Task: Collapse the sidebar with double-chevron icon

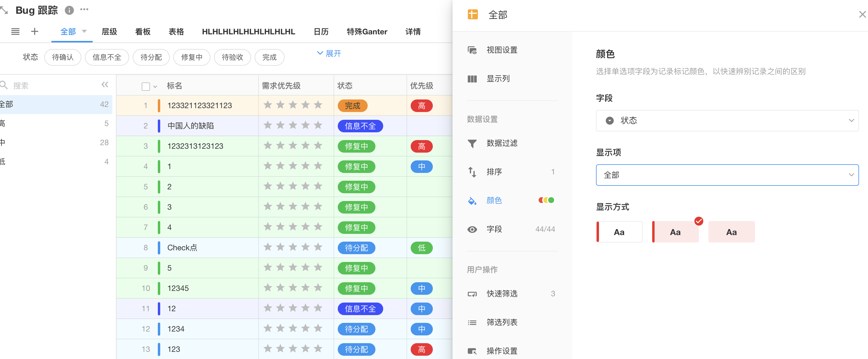Action: pos(105,85)
